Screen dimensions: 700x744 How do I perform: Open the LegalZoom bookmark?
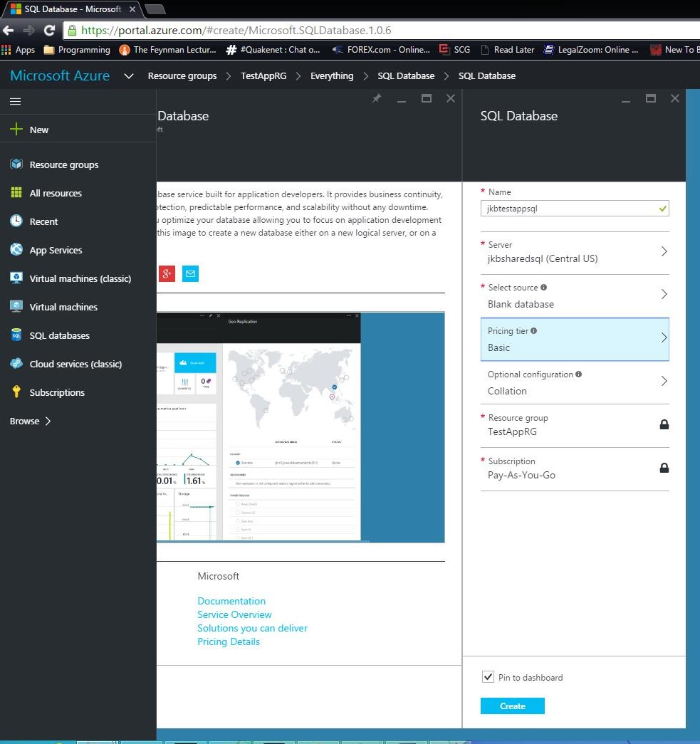(x=591, y=49)
